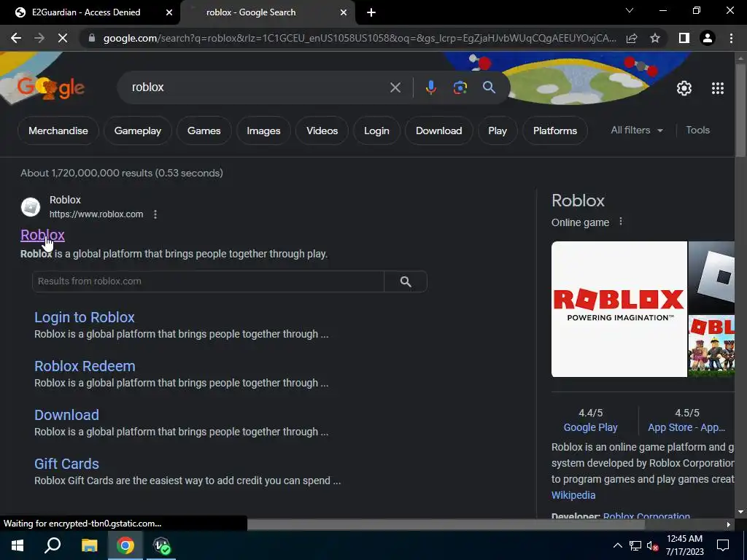The image size is (747, 560).
Task: Select the Play filter chip
Action: [x=498, y=131]
